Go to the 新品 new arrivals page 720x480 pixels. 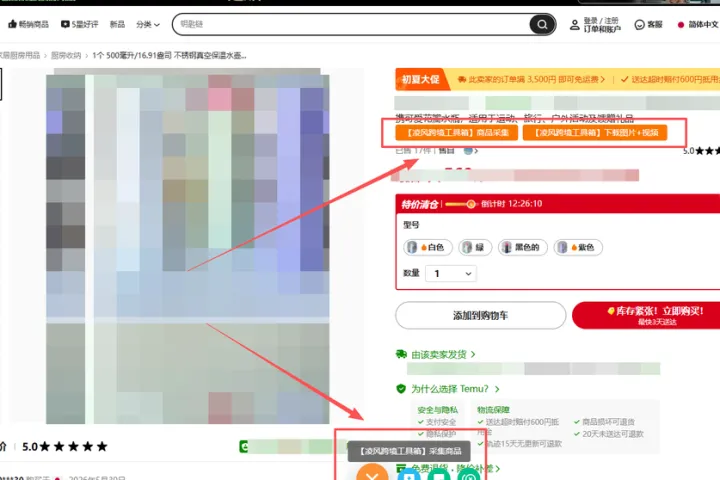(x=117, y=24)
